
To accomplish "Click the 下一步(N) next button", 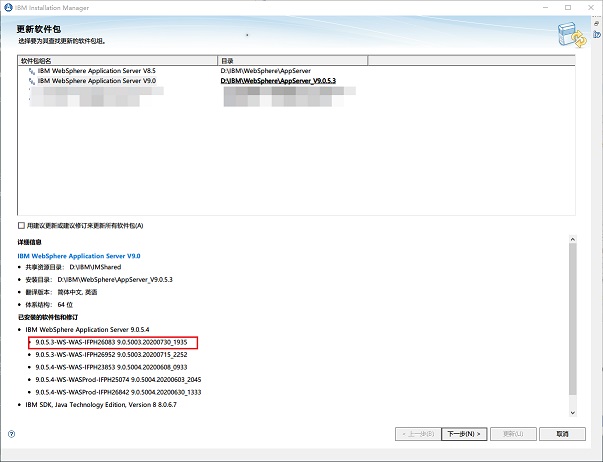I will 465,434.
